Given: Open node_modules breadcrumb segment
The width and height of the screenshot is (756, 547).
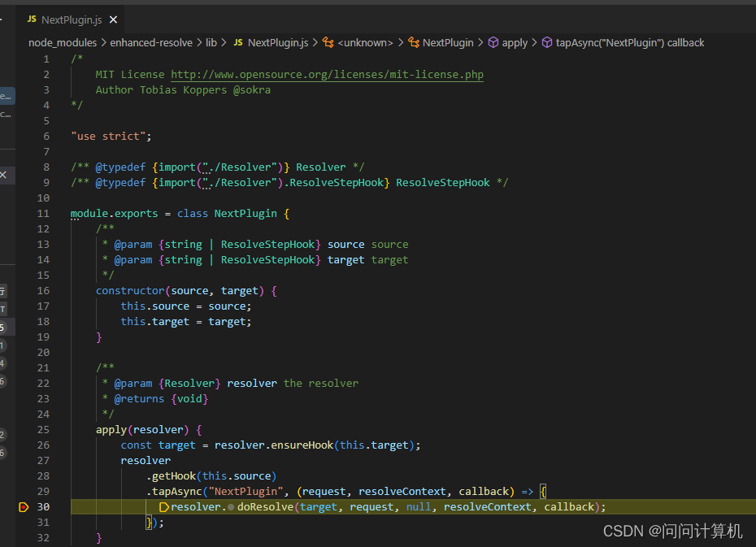Looking at the screenshot, I should 63,43.
